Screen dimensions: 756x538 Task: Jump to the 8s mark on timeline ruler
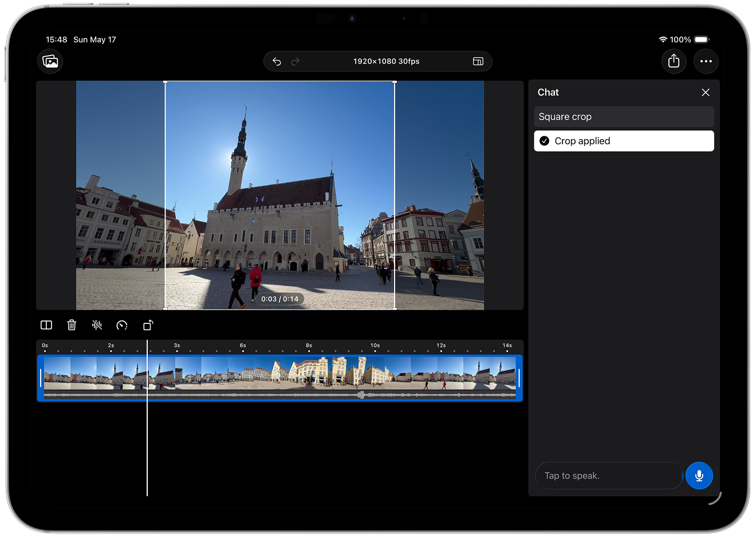[x=309, y=346]
